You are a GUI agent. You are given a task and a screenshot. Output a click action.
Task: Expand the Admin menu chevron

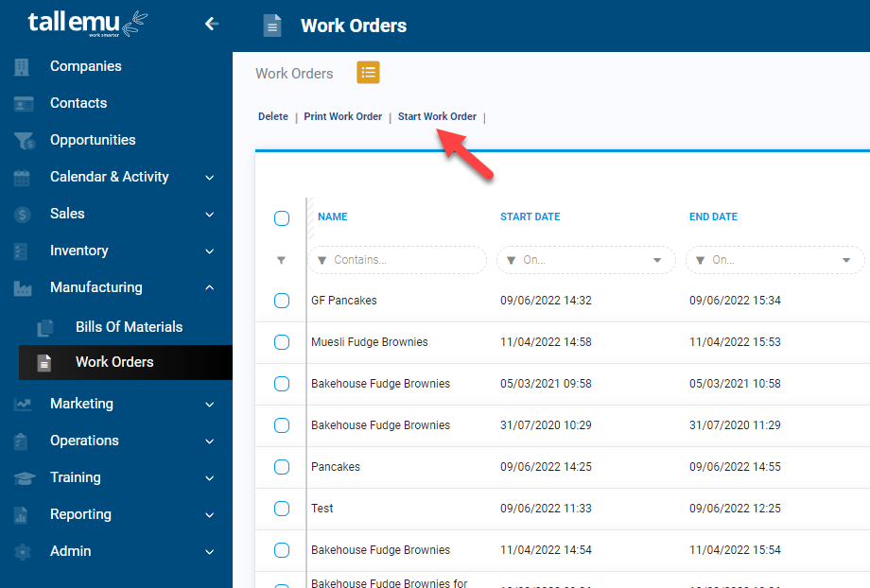tap(210, 552)
